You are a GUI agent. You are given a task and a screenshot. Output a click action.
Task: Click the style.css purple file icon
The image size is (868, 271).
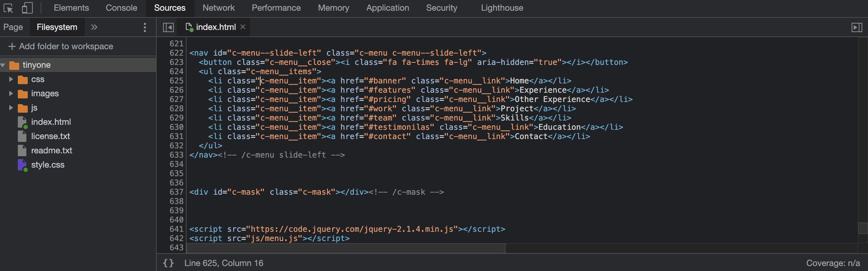coord(22,165)
